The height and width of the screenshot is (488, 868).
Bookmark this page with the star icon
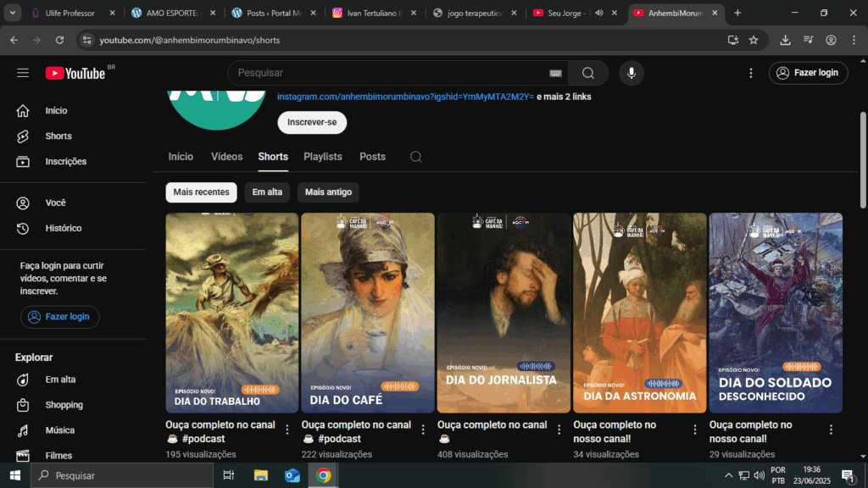754,40
